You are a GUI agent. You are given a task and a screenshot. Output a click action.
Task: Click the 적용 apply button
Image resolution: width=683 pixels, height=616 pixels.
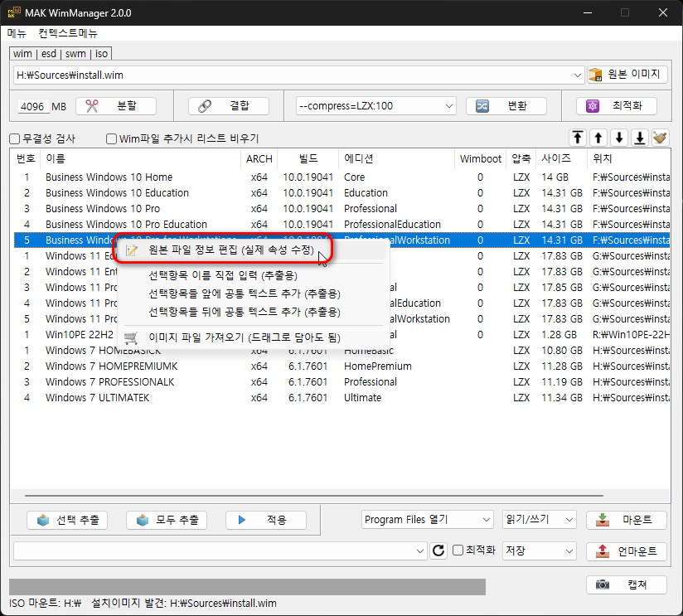point(266,520)
